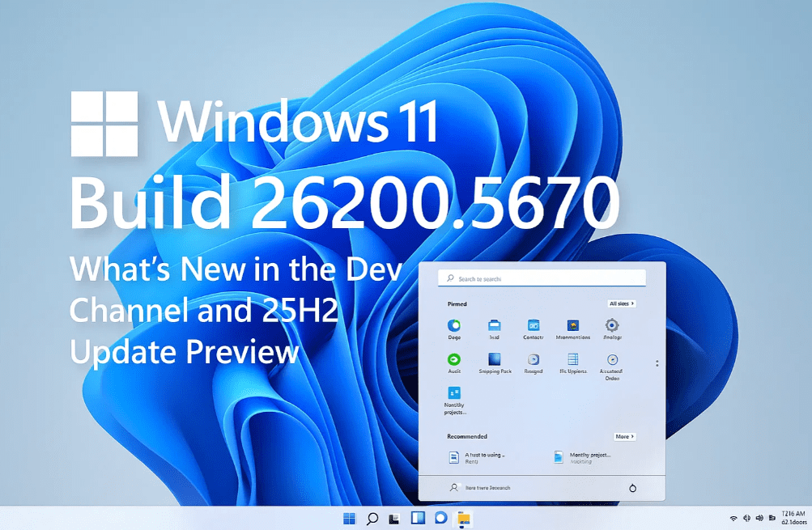Launch Snipping Pack from Start menu

coord(496,361)
